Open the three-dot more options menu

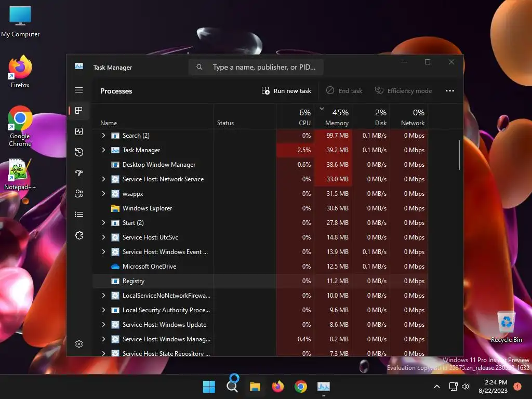(450, 90)
